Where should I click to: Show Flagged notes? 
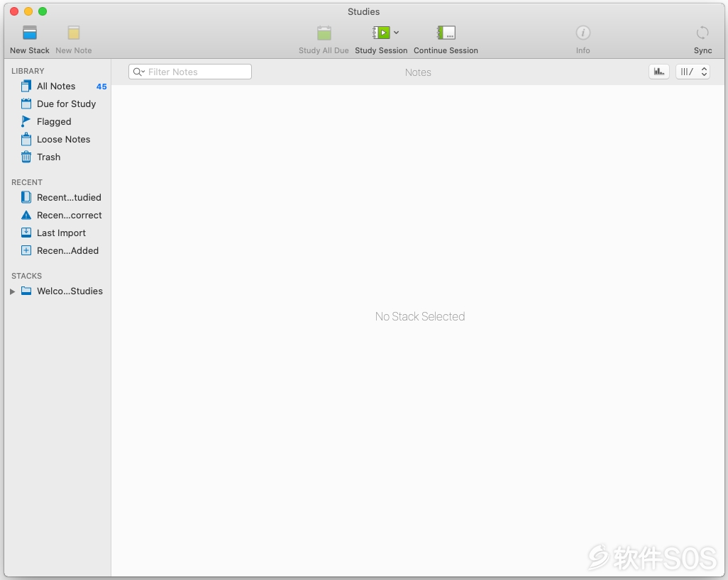click(58, 121)
